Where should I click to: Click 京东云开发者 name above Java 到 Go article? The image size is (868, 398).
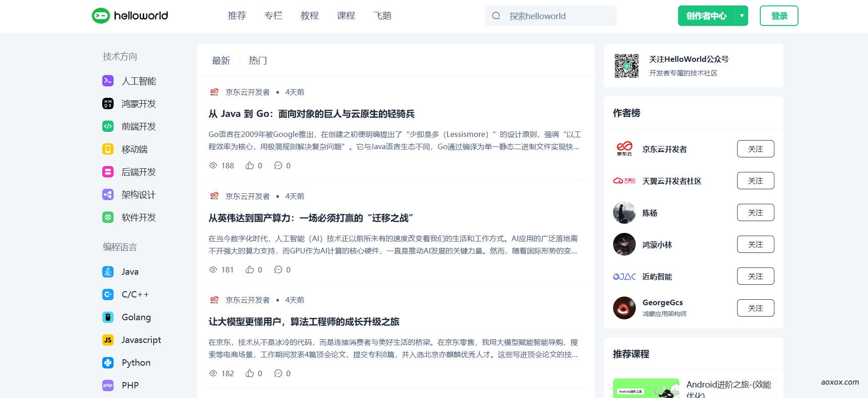tap(247, 92)
